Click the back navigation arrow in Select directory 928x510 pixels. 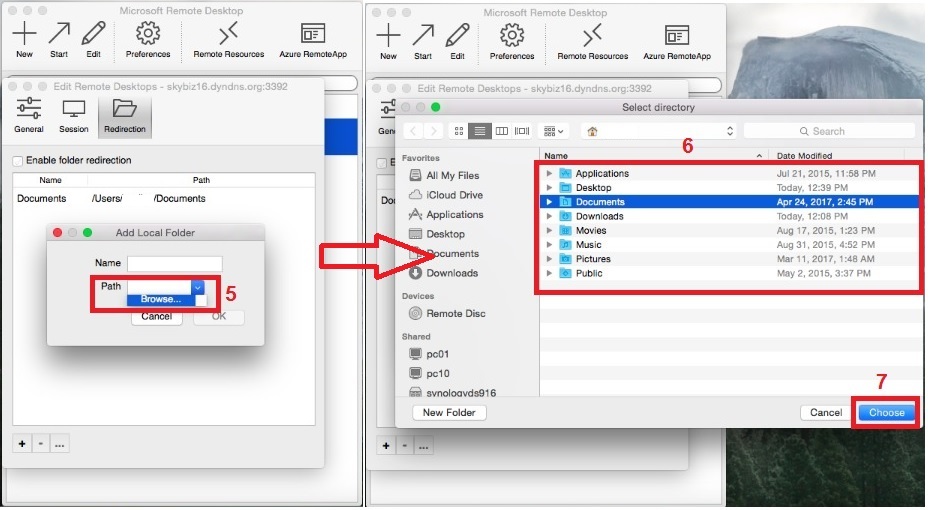click(x=412, y=131)
